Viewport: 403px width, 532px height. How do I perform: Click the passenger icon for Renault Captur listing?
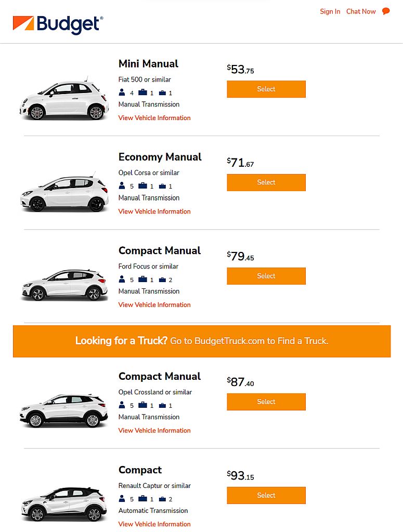121,499
